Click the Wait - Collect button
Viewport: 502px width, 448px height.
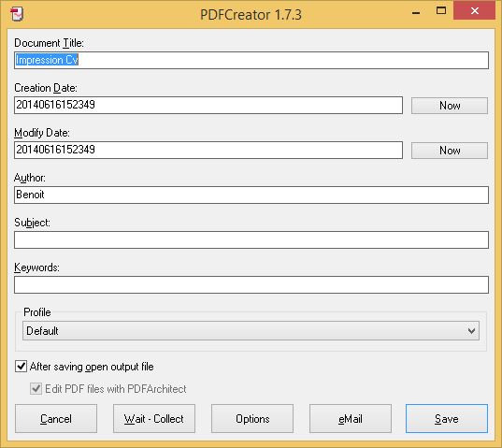coord(154,419)
